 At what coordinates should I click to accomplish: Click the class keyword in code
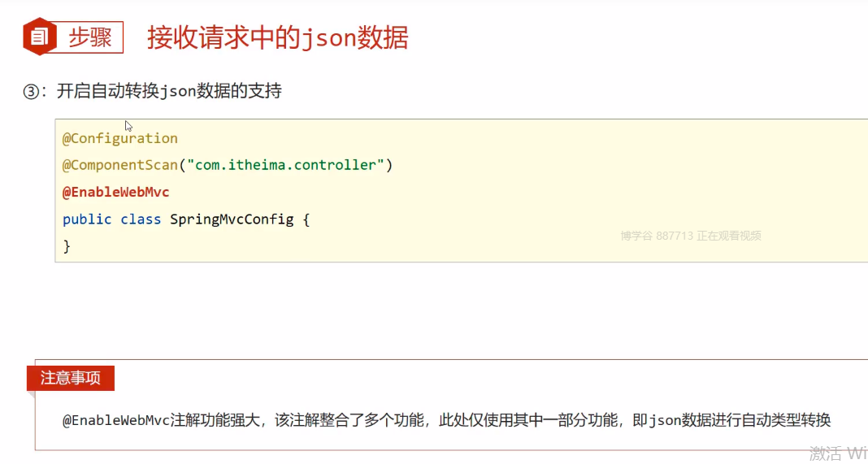coord(141,219)
